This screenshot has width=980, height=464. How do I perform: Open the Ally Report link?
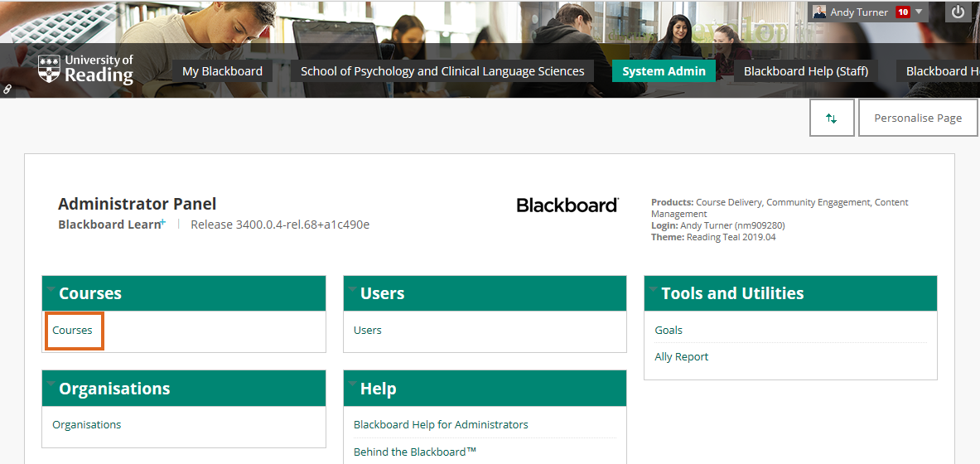pos(682,357)
